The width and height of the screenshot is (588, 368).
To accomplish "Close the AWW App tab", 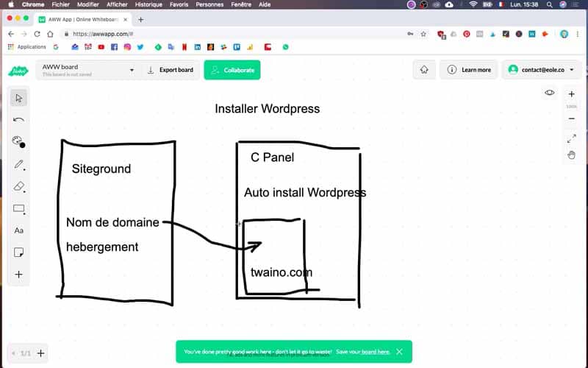I will [126, 20].
